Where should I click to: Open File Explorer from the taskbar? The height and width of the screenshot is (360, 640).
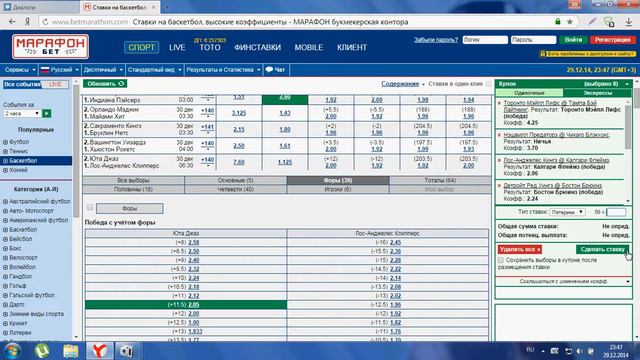[x=71, y=351]
